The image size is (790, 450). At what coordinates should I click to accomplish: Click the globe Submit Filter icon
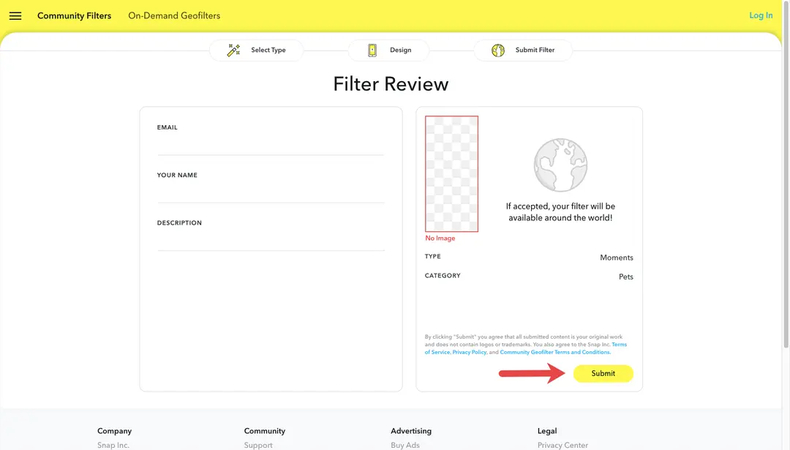click(498, 50)
